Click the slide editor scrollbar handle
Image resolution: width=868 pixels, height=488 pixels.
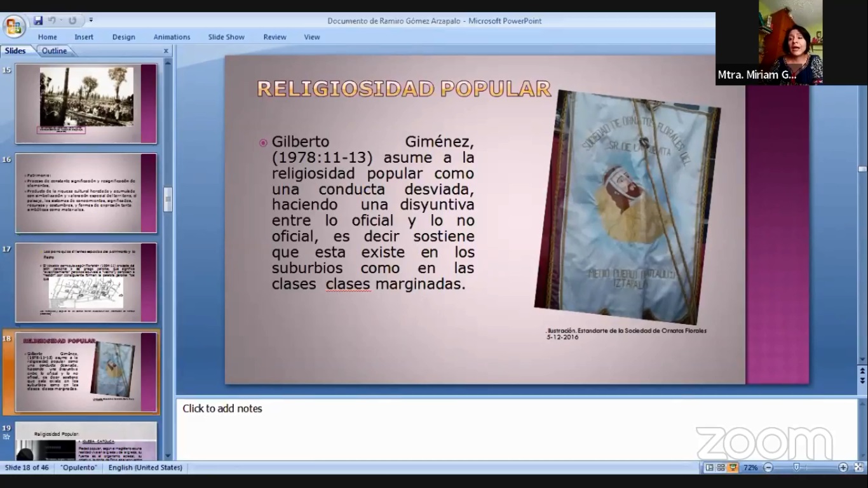pos(862,169)
